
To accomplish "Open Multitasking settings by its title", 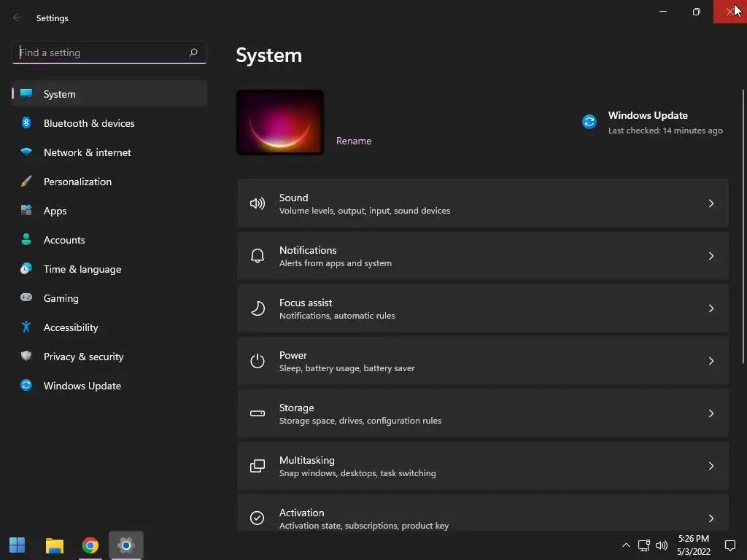I will pos(307,460).
